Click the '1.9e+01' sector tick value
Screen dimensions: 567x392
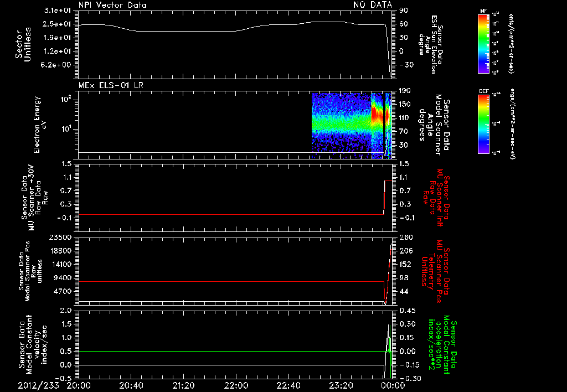click(x=57, y=38)
